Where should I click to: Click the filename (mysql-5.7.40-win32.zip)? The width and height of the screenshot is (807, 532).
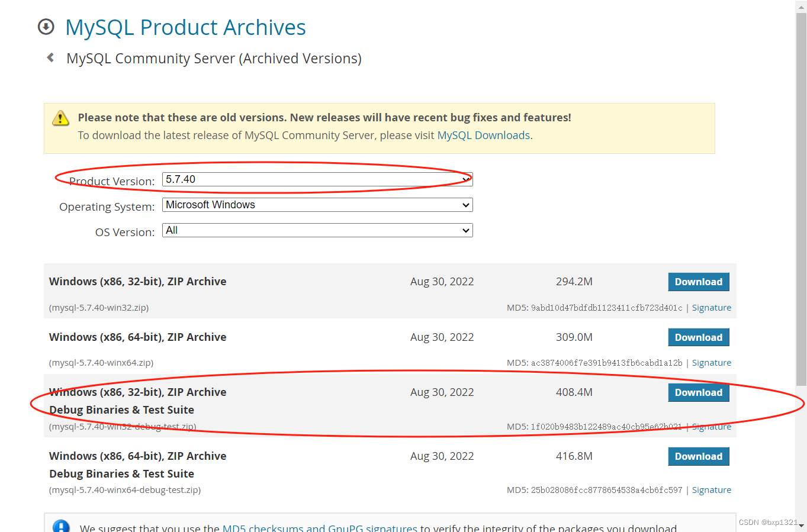(99, 308)
